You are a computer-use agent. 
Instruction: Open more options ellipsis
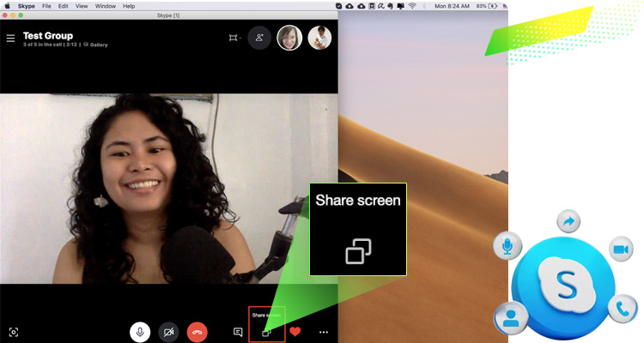tap(324, 333)
